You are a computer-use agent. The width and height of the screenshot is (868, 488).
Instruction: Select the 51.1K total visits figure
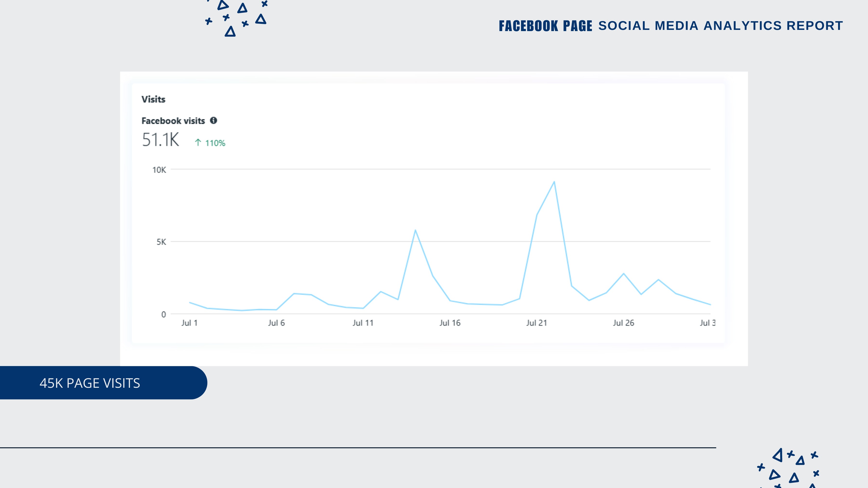[160, 140]
